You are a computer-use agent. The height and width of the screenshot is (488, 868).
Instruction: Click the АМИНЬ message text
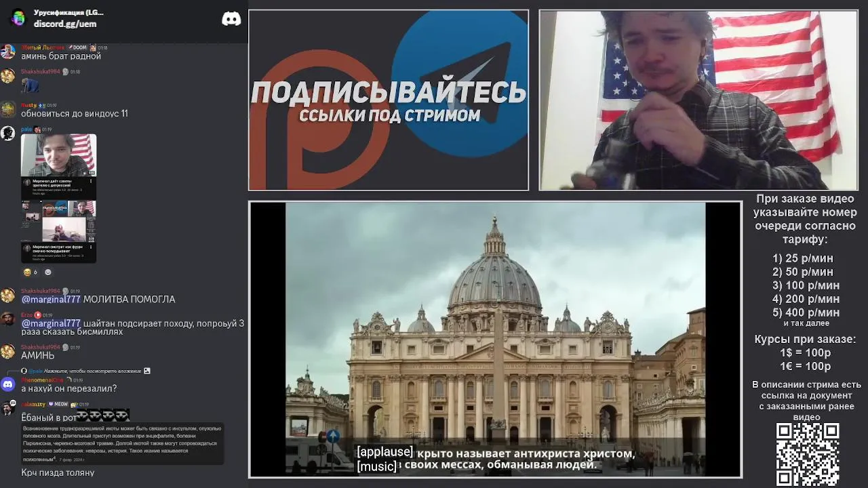pos(38,355)
